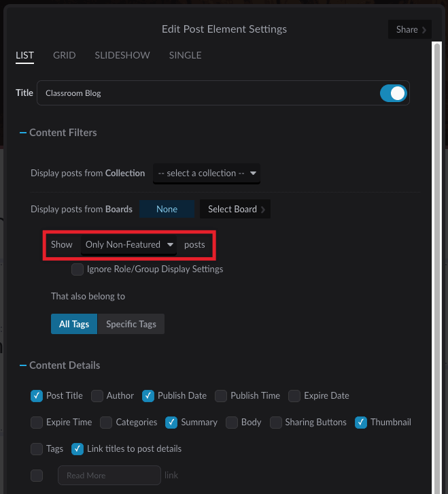Viewport: 448px width, 494px height.
Task: Select the All Tags option
Action: (x=74, y=324)
